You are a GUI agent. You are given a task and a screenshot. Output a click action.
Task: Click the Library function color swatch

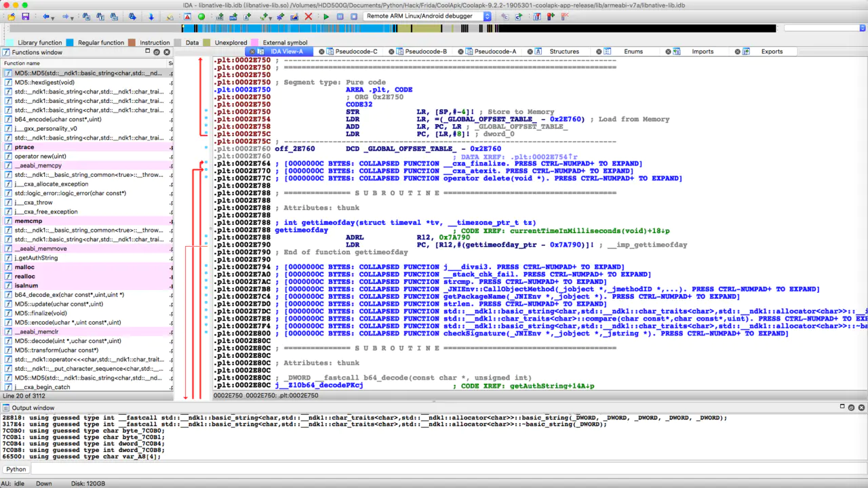point(9,43)
